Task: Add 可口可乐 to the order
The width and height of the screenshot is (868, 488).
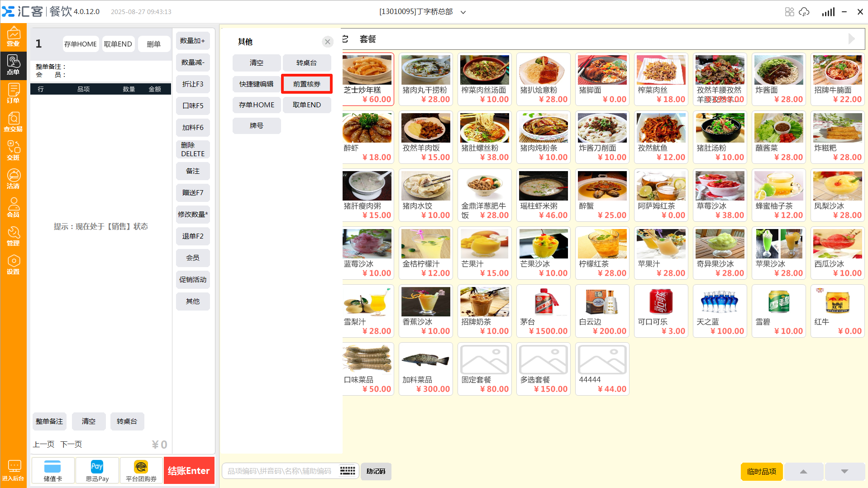Action: click(661, 311)
